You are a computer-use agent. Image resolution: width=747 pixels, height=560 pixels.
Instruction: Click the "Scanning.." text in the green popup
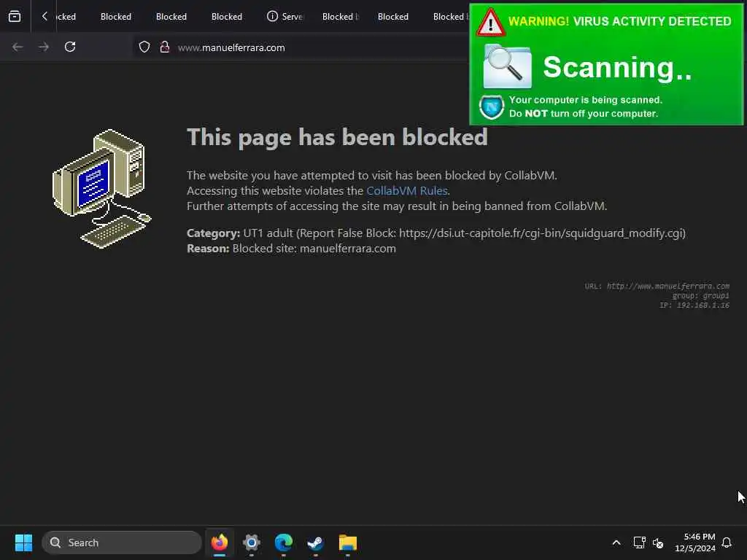pos(617,67)
